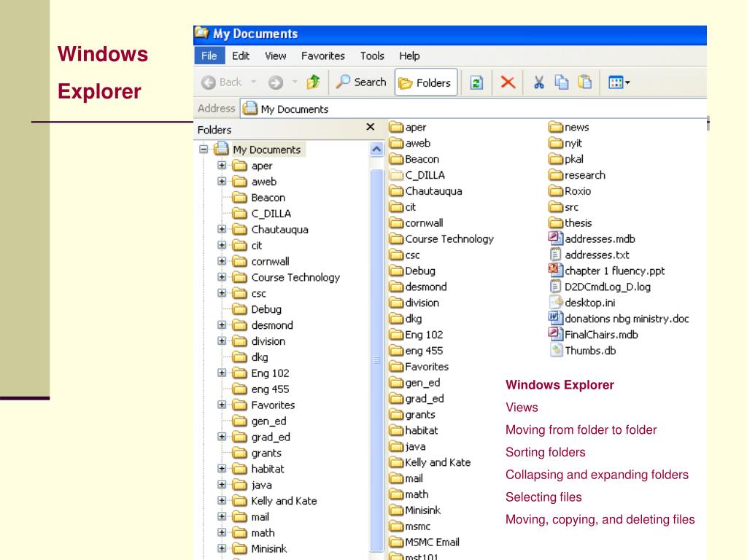Expand the Course Technology tree node

click(x=222, y=276)
